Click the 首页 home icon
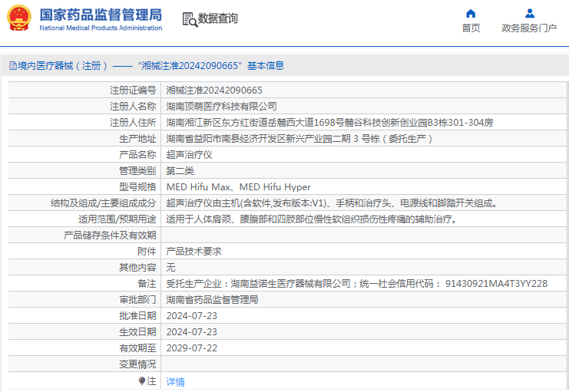 tap(471, 14)
